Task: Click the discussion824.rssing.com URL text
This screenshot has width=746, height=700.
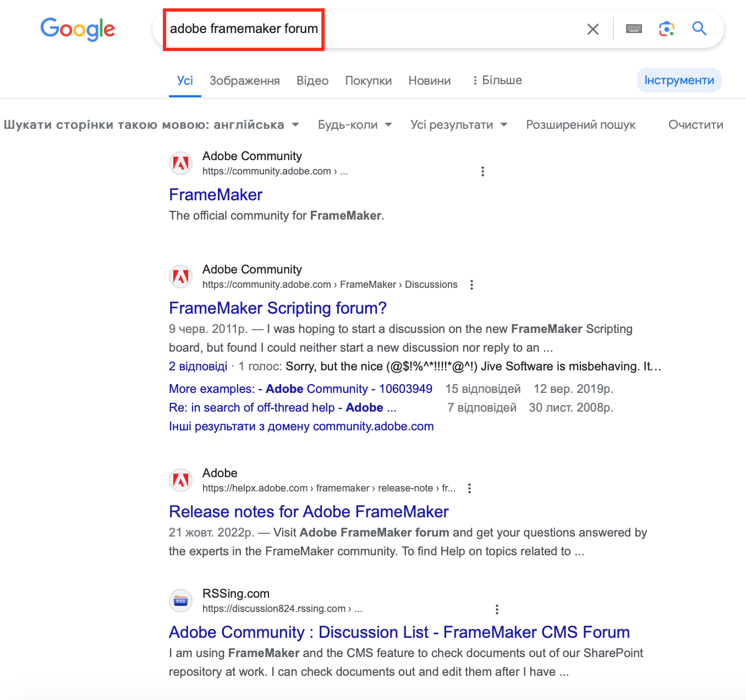Action: pos(282,609)
